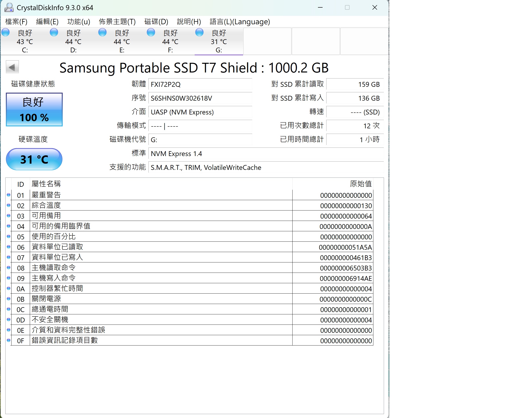Image resolution: width=532 pixels, height=418 pixels.
Task: Click raw value 00000000000130
Action: [x=346, y=206]
